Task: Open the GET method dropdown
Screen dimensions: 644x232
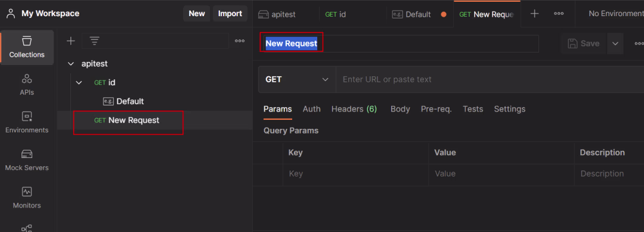Action: click(297, 79)
